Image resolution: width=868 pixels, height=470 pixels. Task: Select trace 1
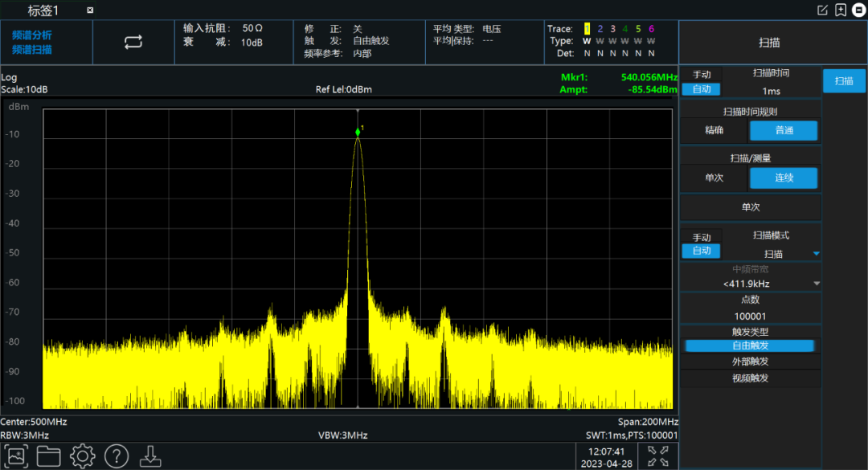587,29
